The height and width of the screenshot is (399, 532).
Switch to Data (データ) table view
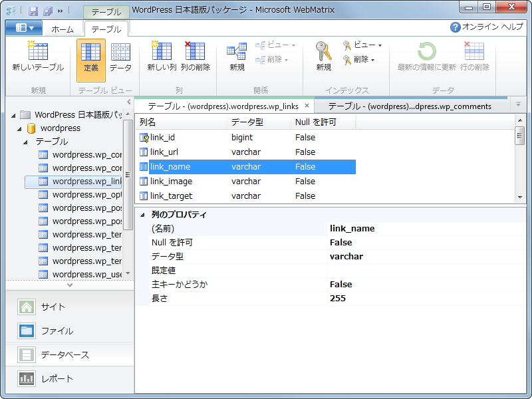click(120, 58)
